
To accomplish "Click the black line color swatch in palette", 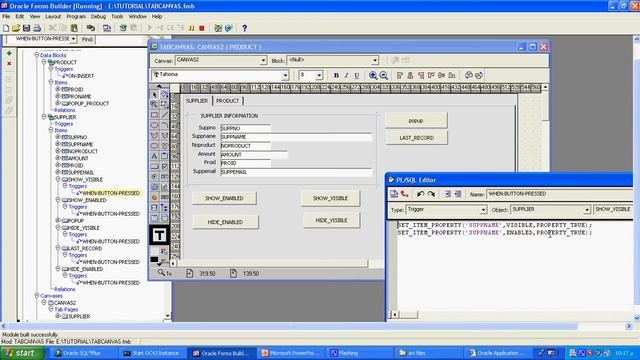I will click(x=154, y=260).
